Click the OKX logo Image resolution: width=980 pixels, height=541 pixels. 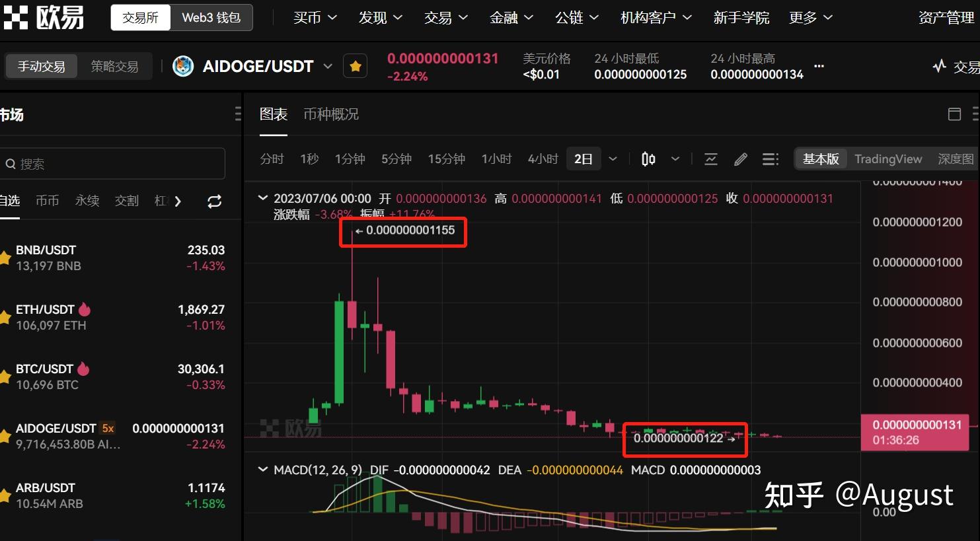tap(44, 17)
